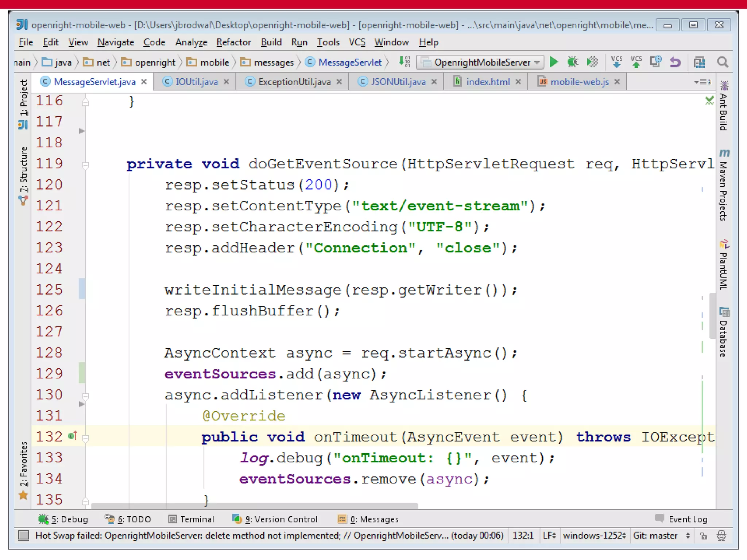Switch to the JSONUtil.java editor tab
747x560 pixels.
tap(398, 82)
